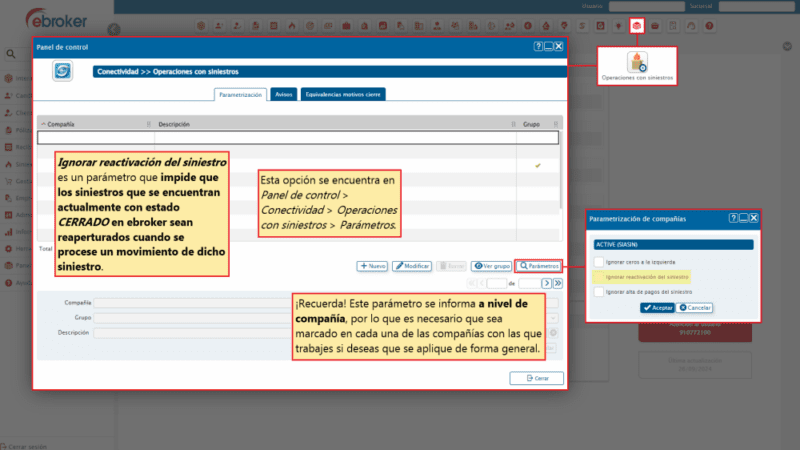Click the Nuevo button

click(372, 266)
